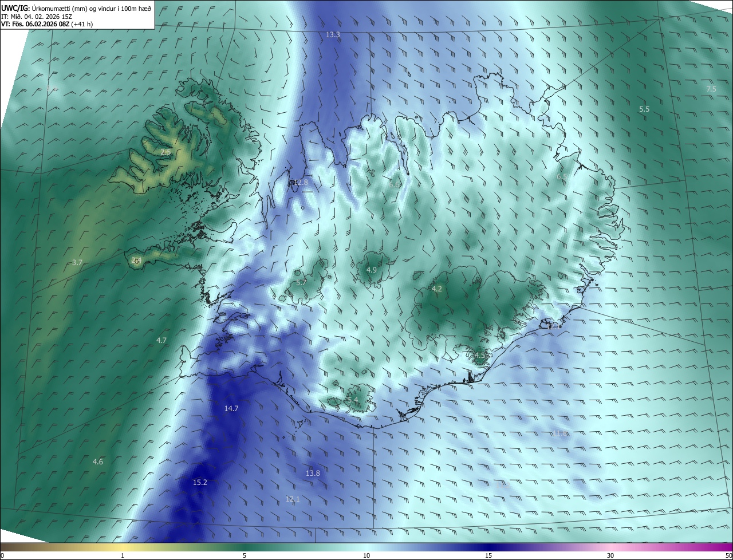This screenshot has height=560, width=733.
Task: Click the 12.1 value label on the map
Action: pos(293,499)
